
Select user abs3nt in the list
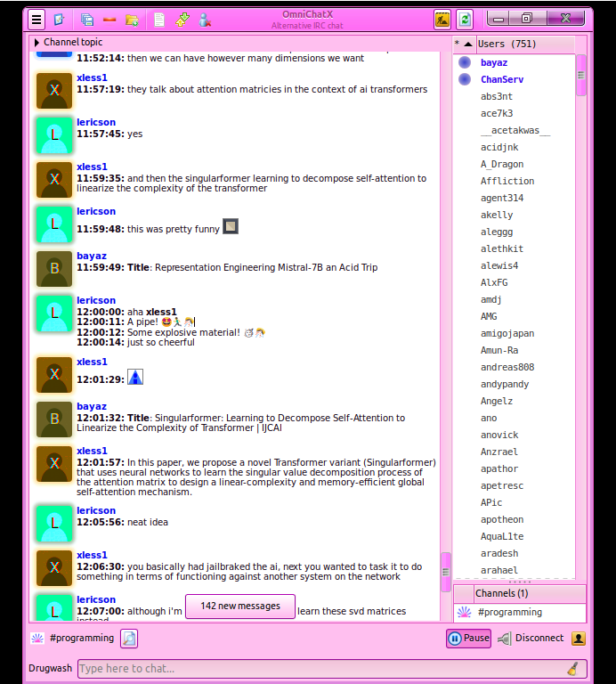point(497,96)
